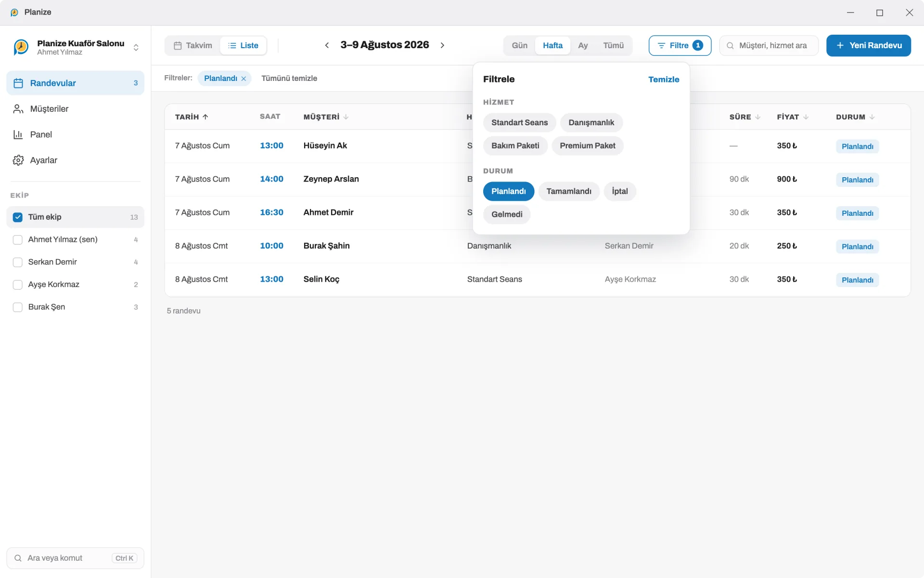Open the Müşteriler people icon
This screenshot has width=924, height=578.
coord(18,109)
